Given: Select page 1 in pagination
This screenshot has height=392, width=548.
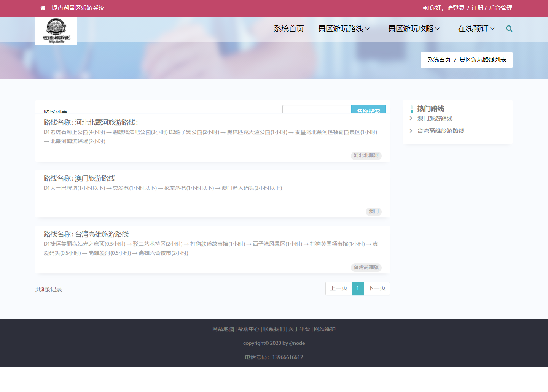Looking at the screenshot, I should pyautogui.click(x=358, y=289).
